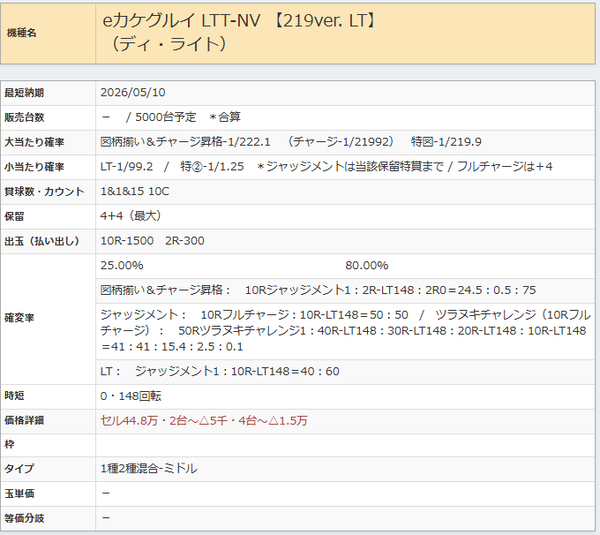Image resolution: width=600 pixels, height=535 pixels.
Task: Click the '価格詳細' row label
Action: pos(24,420)
